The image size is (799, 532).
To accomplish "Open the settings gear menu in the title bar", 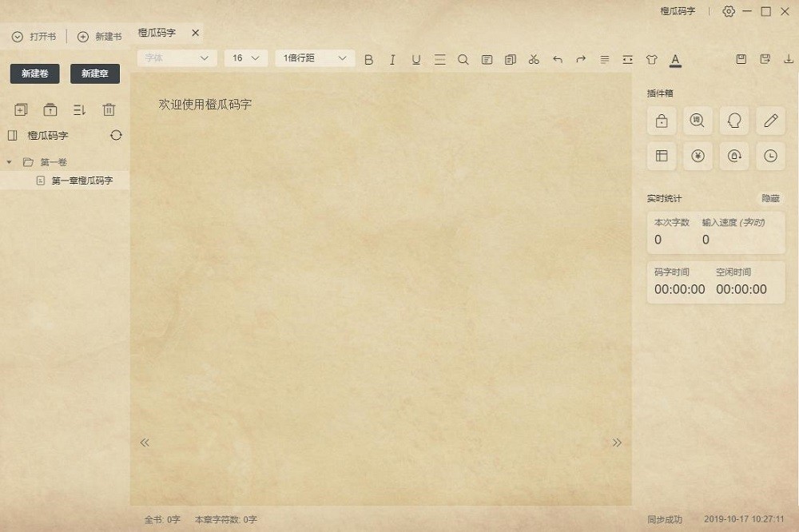I will click(728, 11).
